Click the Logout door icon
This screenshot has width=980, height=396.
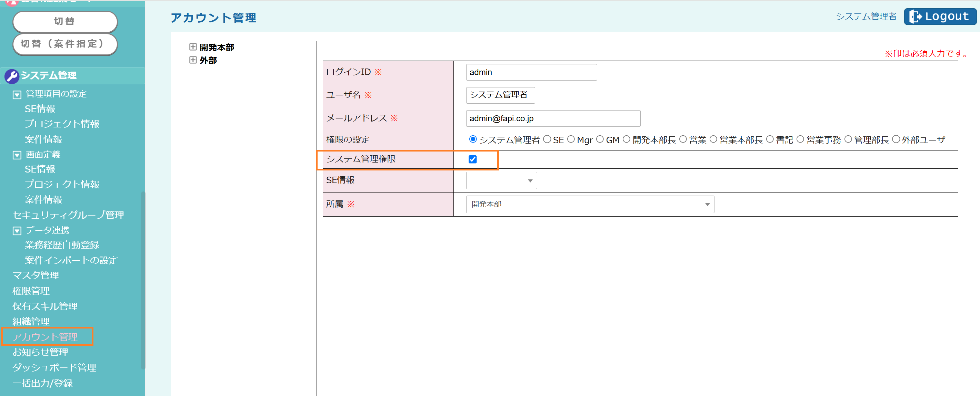tap(915, 17)
